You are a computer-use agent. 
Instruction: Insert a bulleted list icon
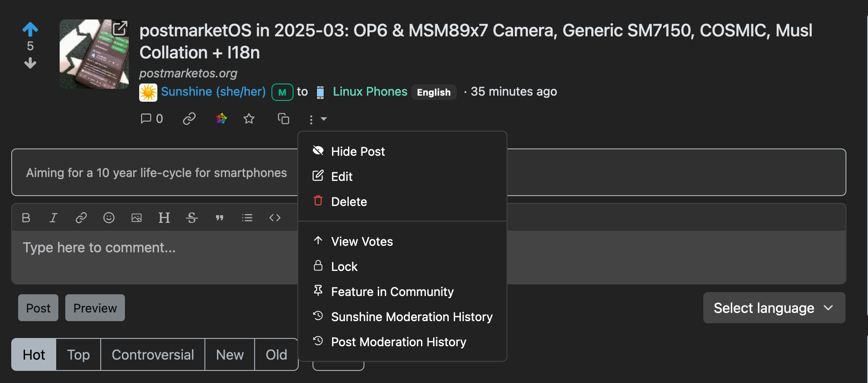[x=247, y=218]
